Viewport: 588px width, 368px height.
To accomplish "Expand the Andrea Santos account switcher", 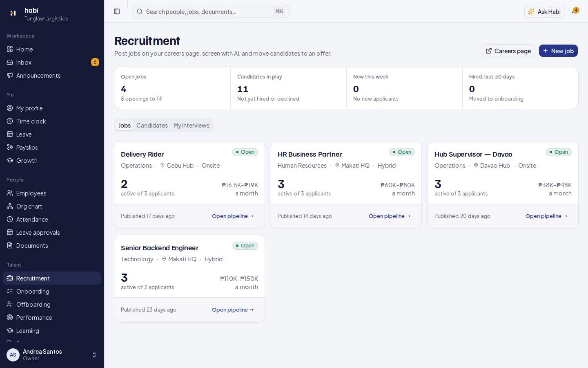I will click(52, 355).
